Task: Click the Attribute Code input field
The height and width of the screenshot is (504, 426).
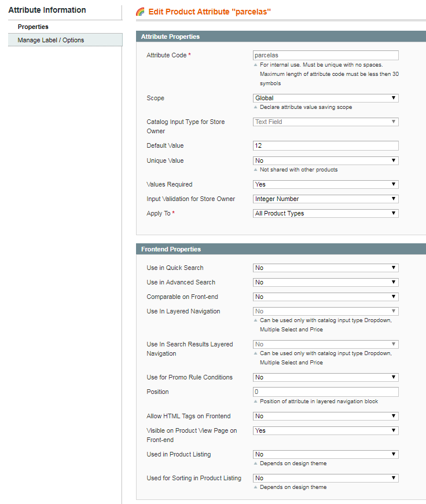Action: tap(326, 55)
